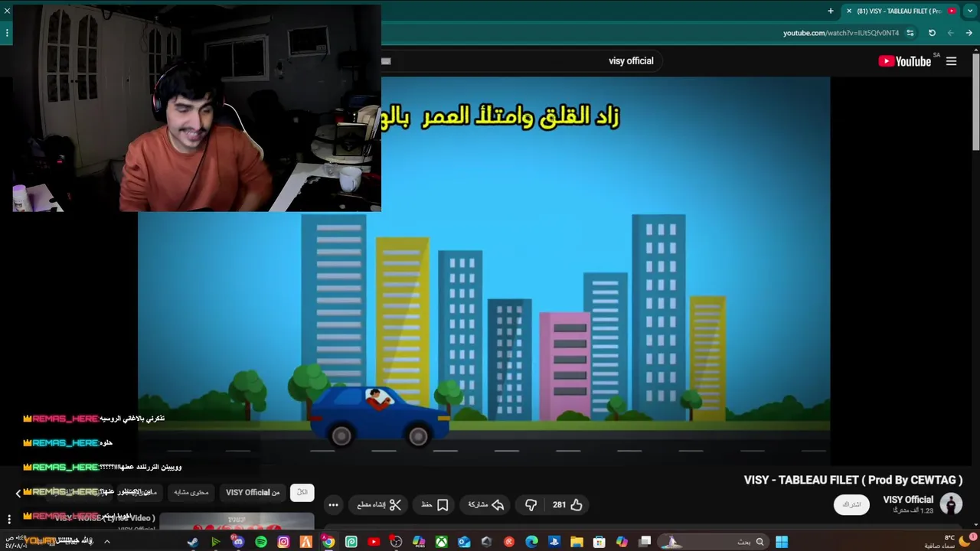Image resolution: width=980 pixels, height=551 pixels.
Task: Open the Xbox app from taskbar
Action: click(x=442, y=542)
